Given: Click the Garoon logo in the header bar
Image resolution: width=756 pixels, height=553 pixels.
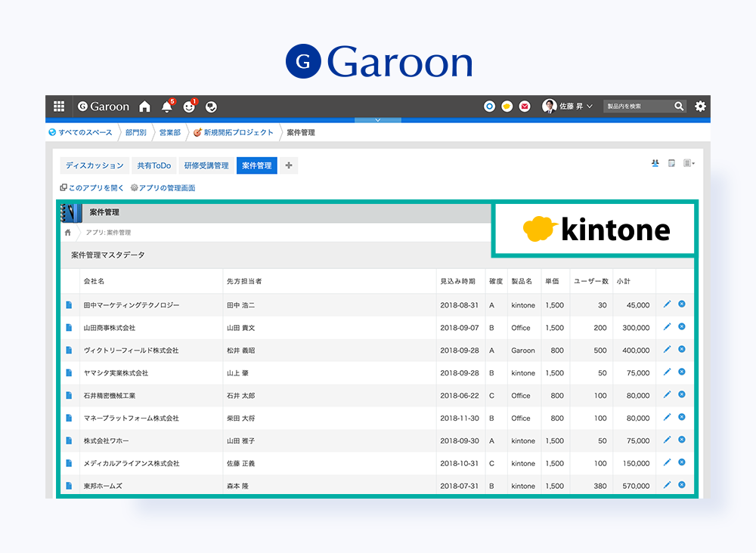Looking at the screenshot, I should [104, 107].
